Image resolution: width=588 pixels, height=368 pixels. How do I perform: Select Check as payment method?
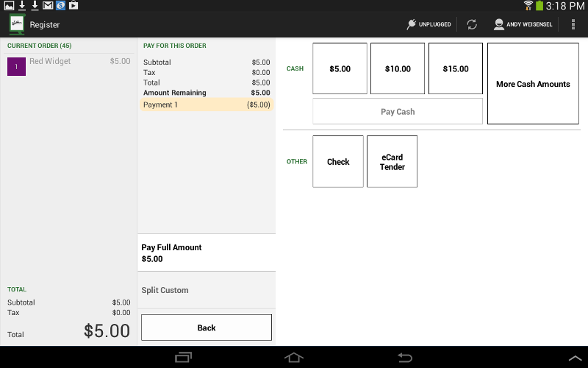click(x=338, y=161)
